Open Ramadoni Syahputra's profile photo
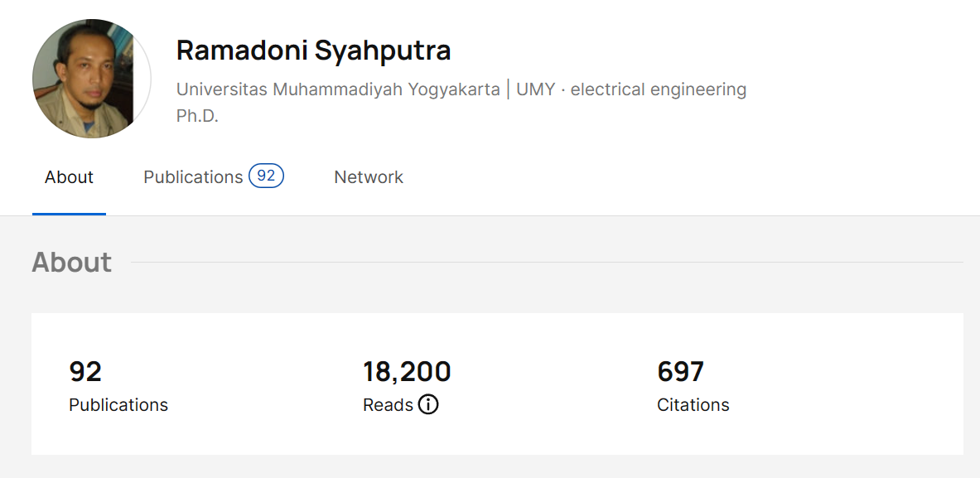Image resolution: width=980 pixels, height=478 pixels. 91,79
